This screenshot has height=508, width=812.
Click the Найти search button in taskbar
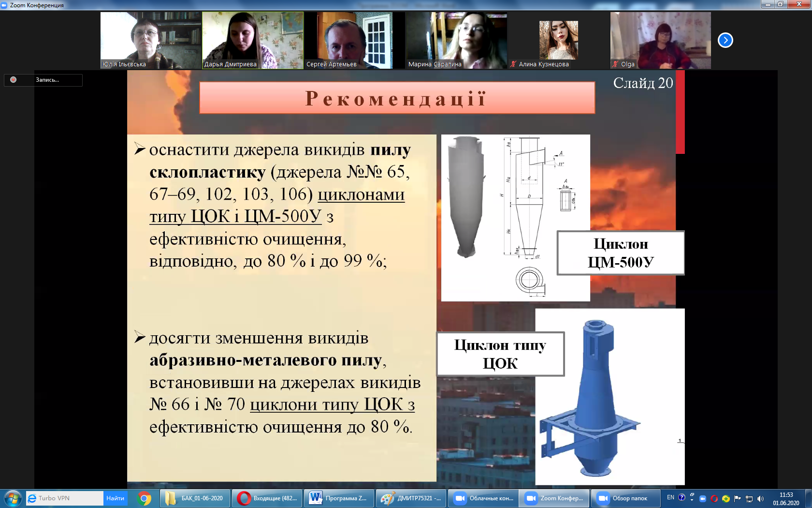coord(115,498)
